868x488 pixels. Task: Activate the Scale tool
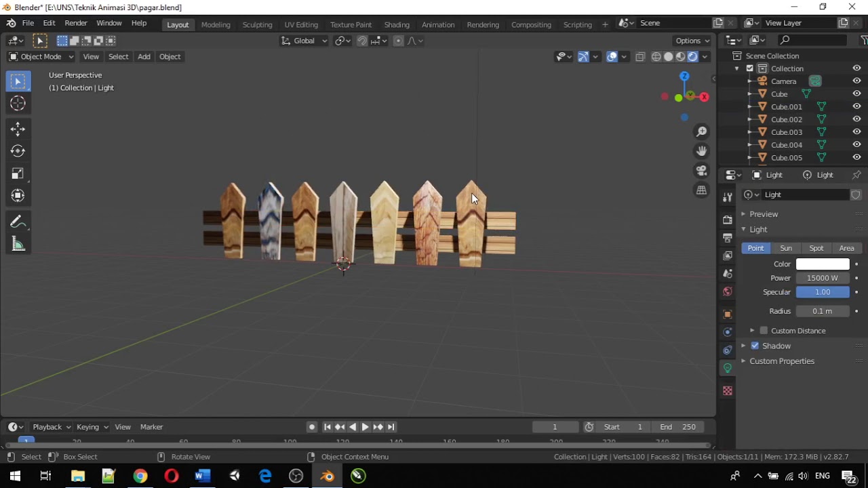[x=18, y=174]
